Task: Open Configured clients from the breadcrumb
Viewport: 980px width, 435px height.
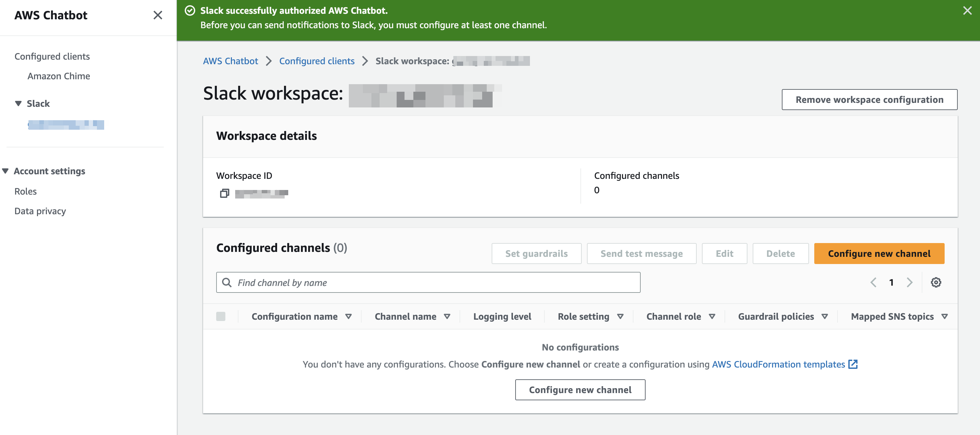Action: 316,61
